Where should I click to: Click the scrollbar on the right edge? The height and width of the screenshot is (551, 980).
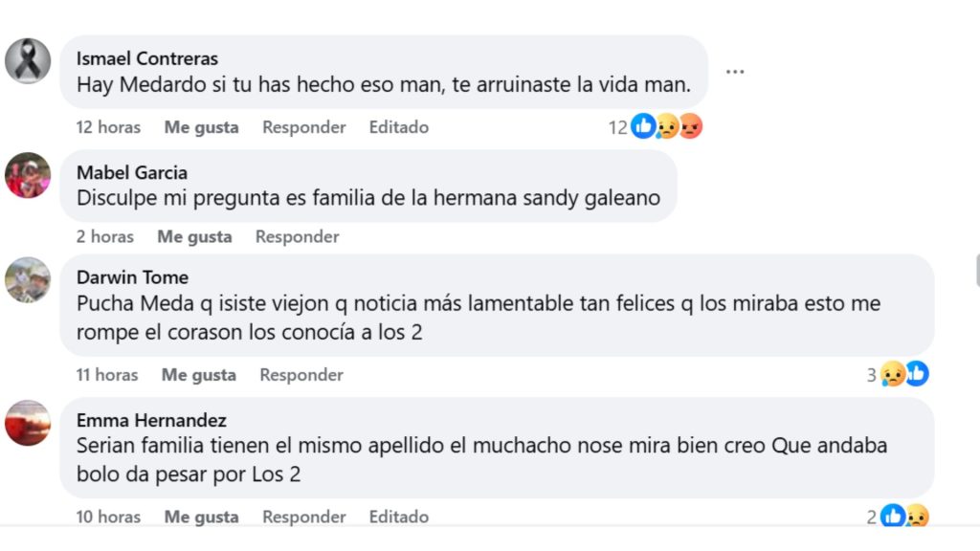(974, 277)
